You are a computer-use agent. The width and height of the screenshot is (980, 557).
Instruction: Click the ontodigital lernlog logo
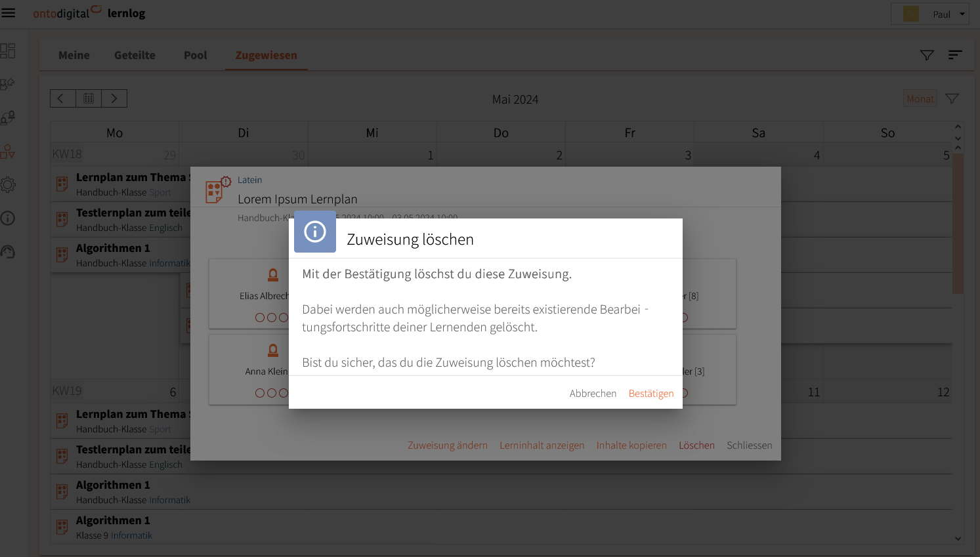tap(89, 13)
